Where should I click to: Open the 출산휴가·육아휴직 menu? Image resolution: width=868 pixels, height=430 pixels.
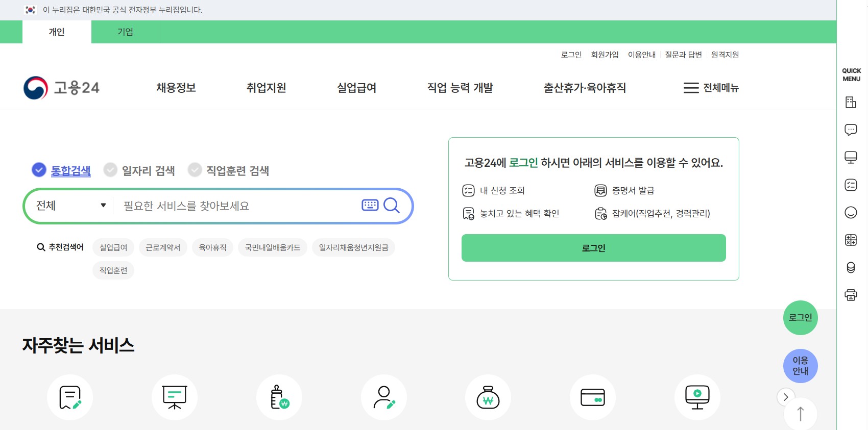click(x=585, y=88)
